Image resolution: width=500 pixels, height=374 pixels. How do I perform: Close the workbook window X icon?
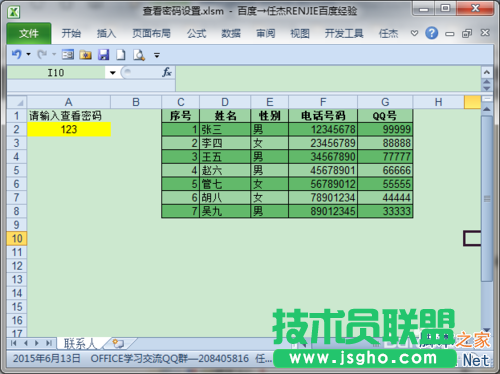(485, 33)
